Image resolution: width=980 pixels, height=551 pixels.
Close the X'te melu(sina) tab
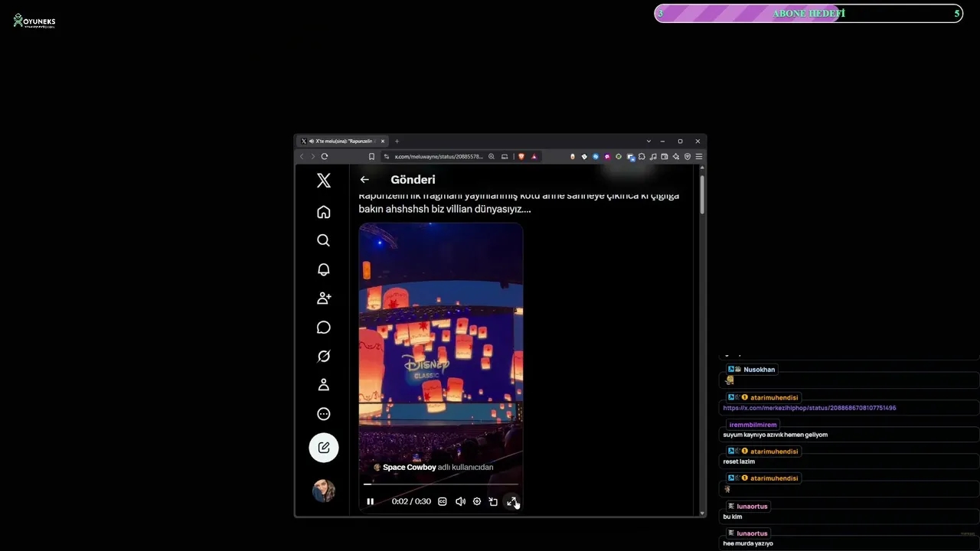coord(382,142)
